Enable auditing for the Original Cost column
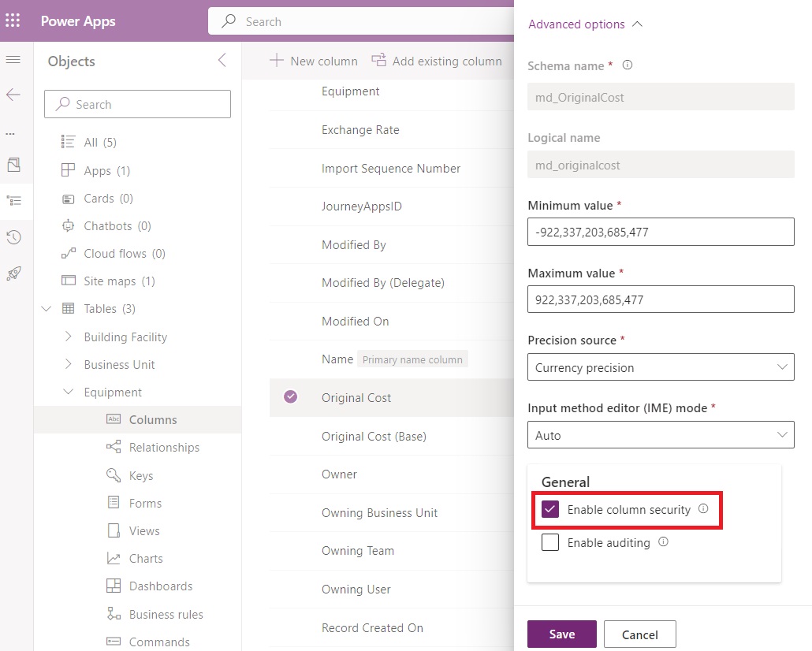 (x=549, y=542)
